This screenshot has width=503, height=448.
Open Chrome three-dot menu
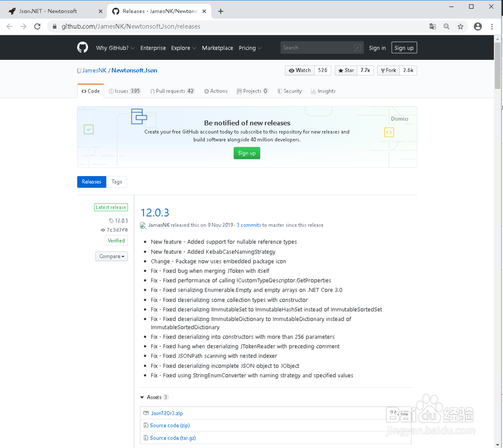click(x=492, y=27)
